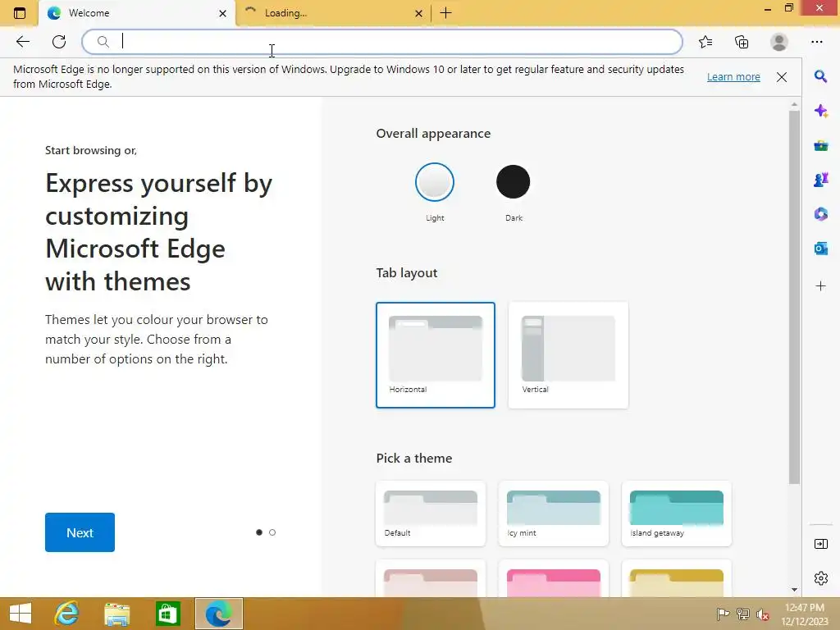Open Collections icon in toolbar

tap(742, 42)
